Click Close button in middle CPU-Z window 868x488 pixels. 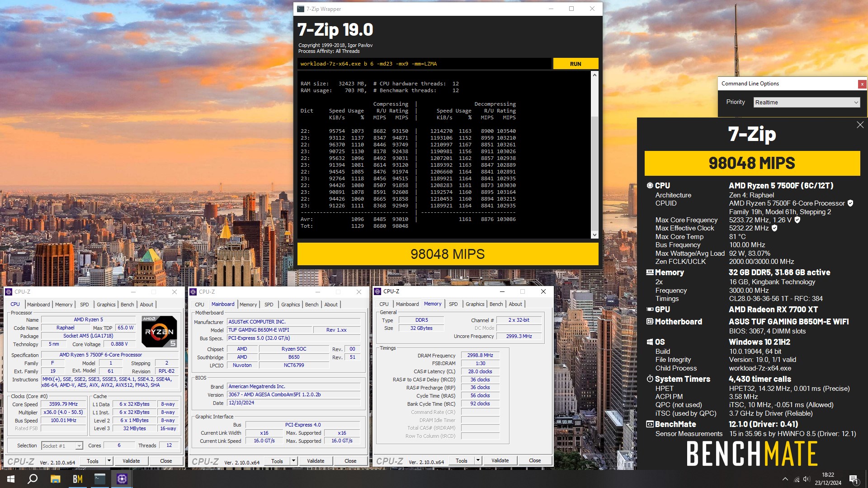[x=350, y=461]
